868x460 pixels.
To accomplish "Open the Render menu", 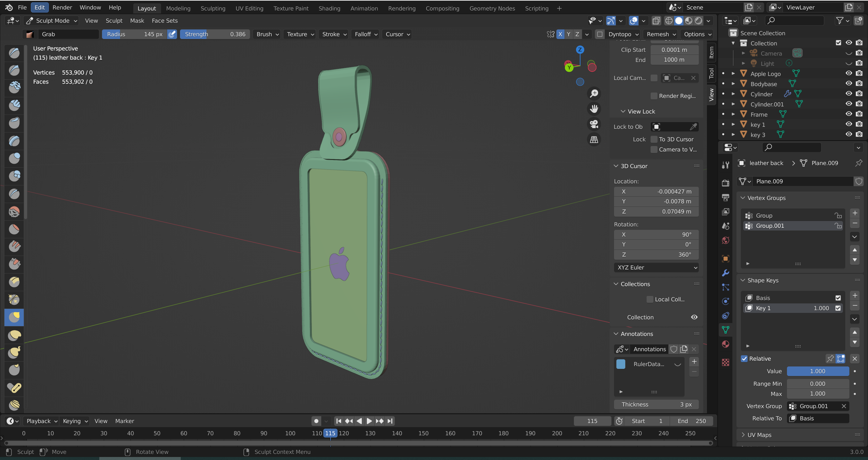I will pos(62,7).
